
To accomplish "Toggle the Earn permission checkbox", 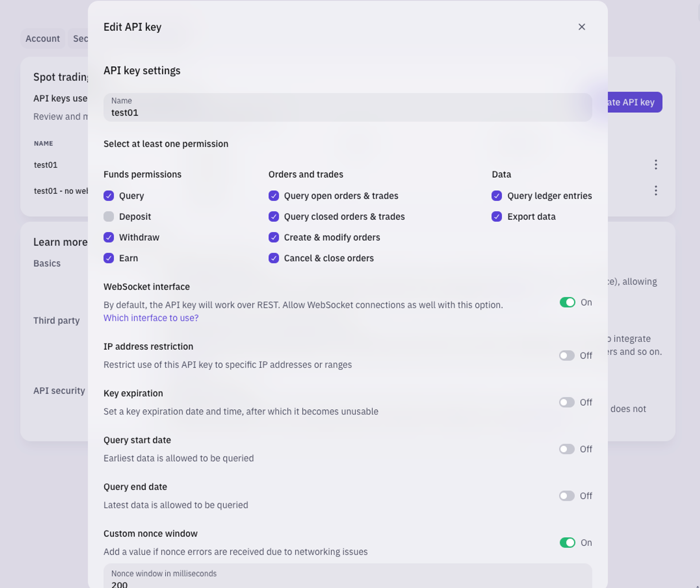I will pos(108,258).
